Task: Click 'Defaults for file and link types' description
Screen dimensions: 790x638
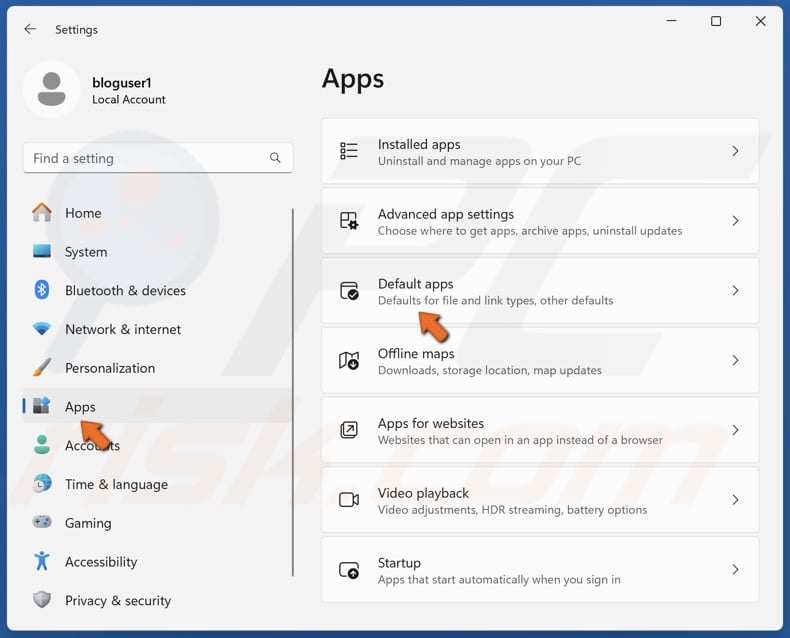Action: tap(496, 300)
